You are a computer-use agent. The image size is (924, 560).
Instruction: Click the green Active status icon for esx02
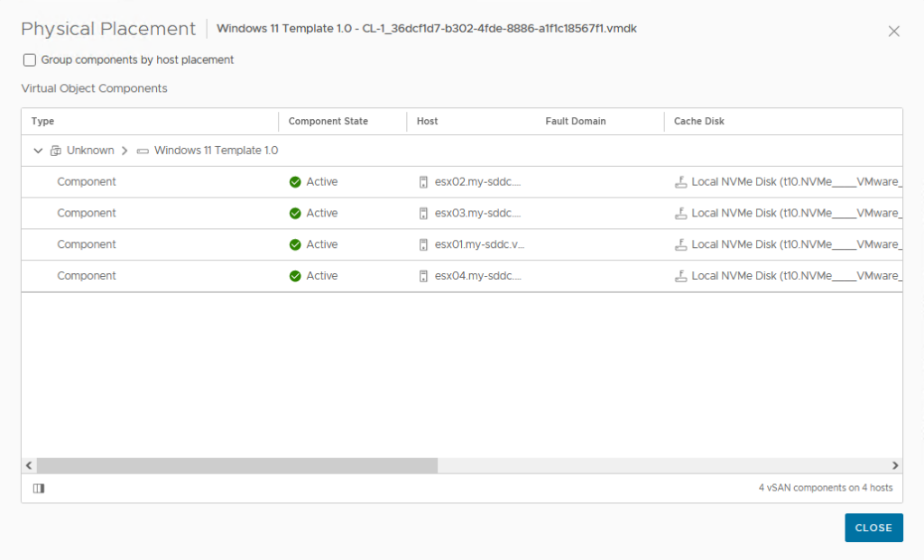point(295,182)
